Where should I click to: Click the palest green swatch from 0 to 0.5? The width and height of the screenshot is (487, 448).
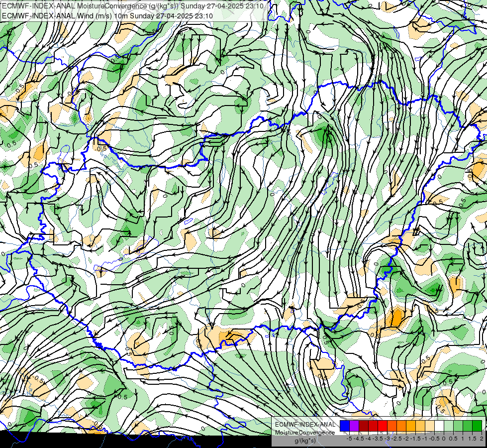click(449, 426)
